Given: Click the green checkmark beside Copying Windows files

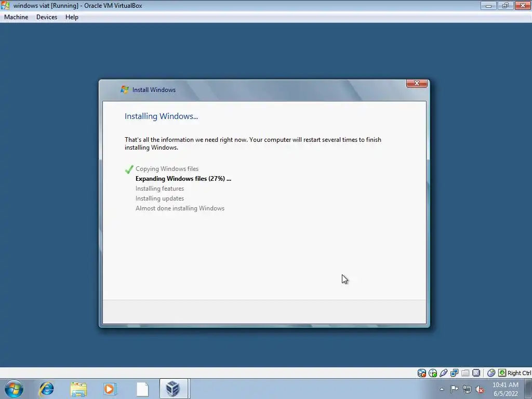Looking at the screenshot, I should pyautogui.click(x=129, y=169).
